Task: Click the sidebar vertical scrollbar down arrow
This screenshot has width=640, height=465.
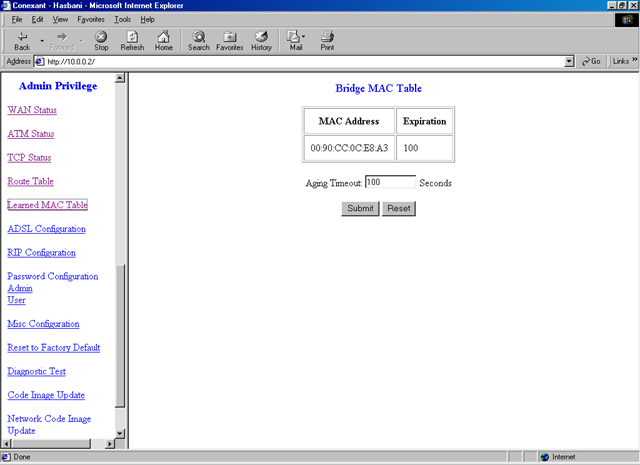Action: pos(120,433)
